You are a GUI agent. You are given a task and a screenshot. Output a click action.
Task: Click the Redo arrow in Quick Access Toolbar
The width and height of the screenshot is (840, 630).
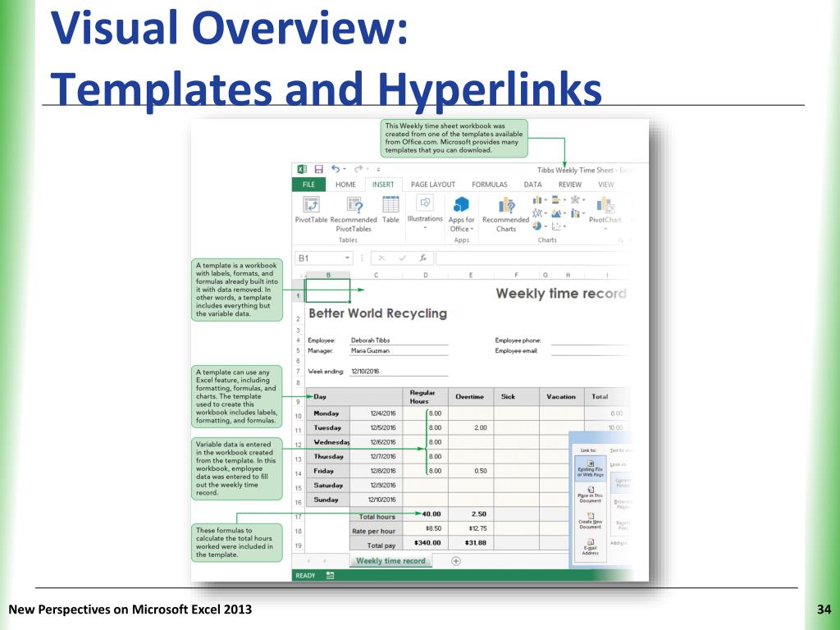point(358,169)
